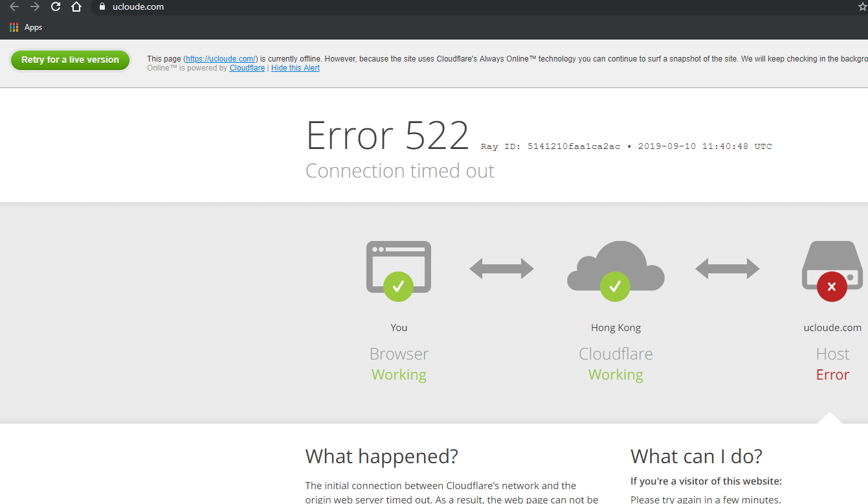Click the arrow between Browser and Cloudflare

pos(502,268)
